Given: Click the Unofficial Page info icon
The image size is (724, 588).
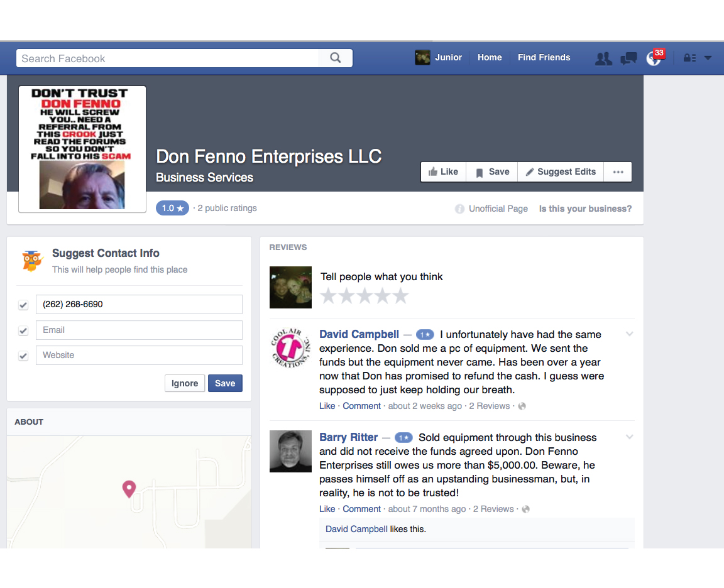Looking at the screenshot, I should [459, 209].
